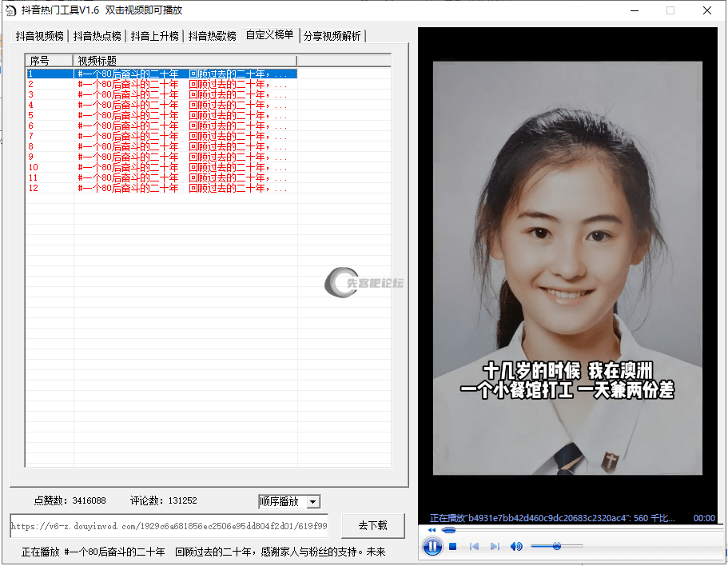Open the 抖音热歌榜 tab
Image resolution: width=728 pixels, height=566 pixels.
tap(213, 36)
